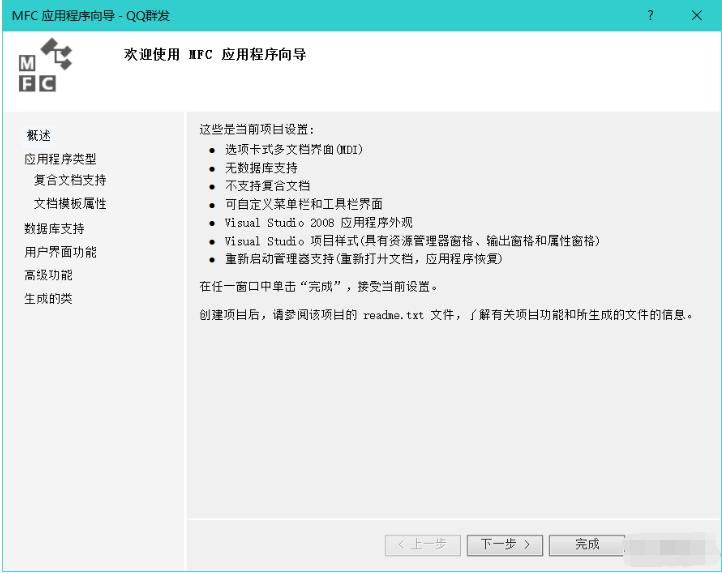
Task: Click the 重新启动管理器支持 line
Action: 363,259
